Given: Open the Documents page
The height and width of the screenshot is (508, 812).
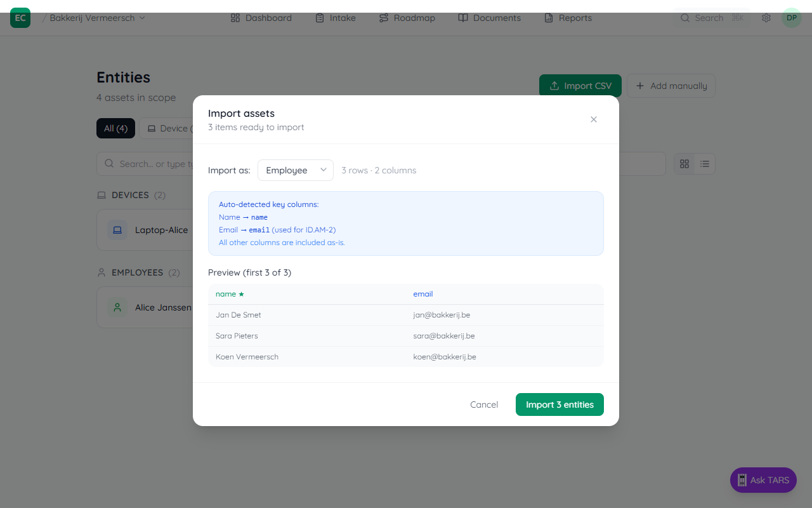Looking at the screenshot, I should tap(489, 18).
